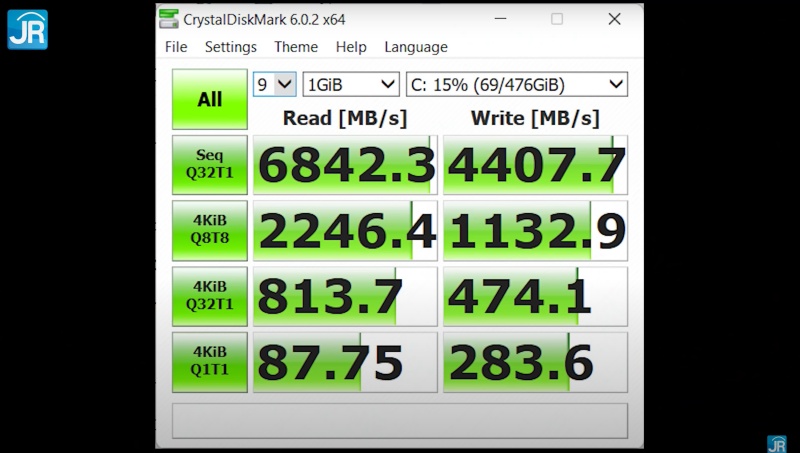Screen dimensions: 800x453
Task: Open the Help menu
Action: coord(351,47)
